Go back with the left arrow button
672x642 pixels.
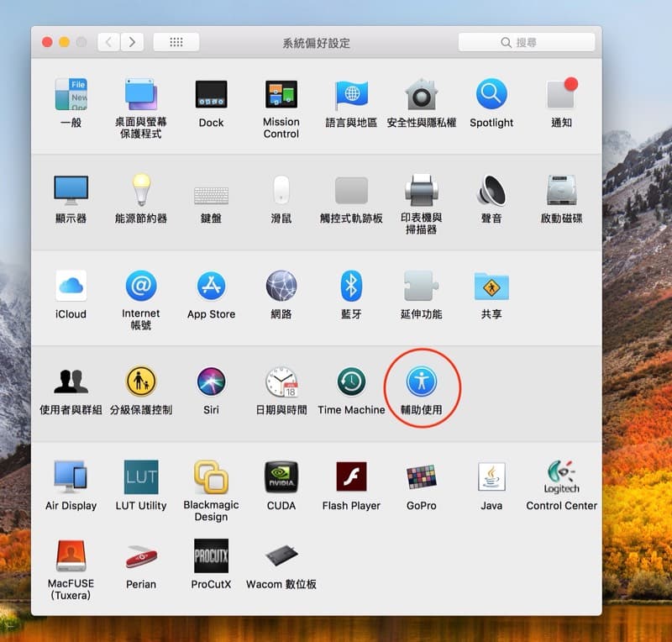tap(109, 42)
